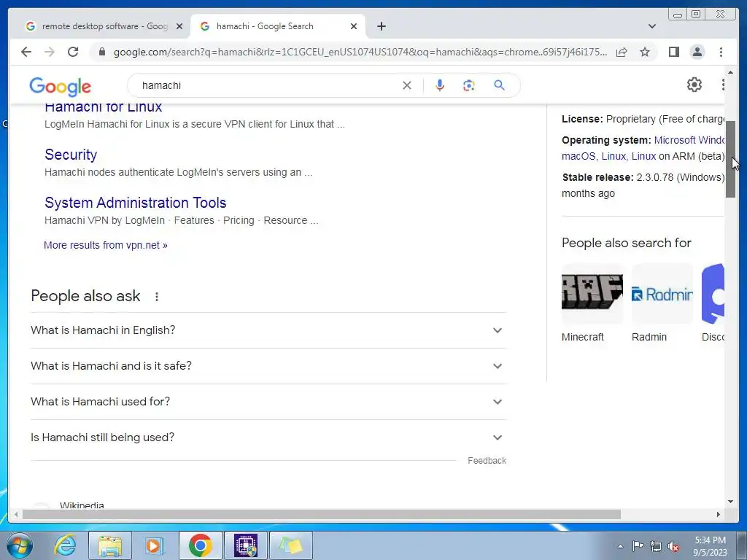Open the macOS link in info panel

[578, 156]
